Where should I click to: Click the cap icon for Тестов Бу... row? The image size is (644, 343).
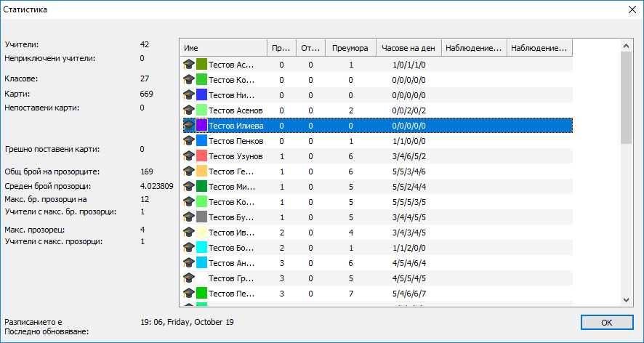click(189, 217)
